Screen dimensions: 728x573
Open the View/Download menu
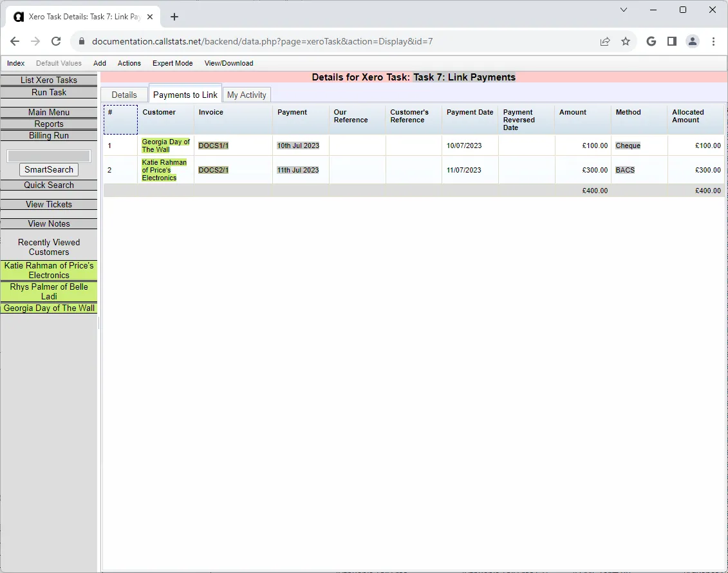[229, 63]
